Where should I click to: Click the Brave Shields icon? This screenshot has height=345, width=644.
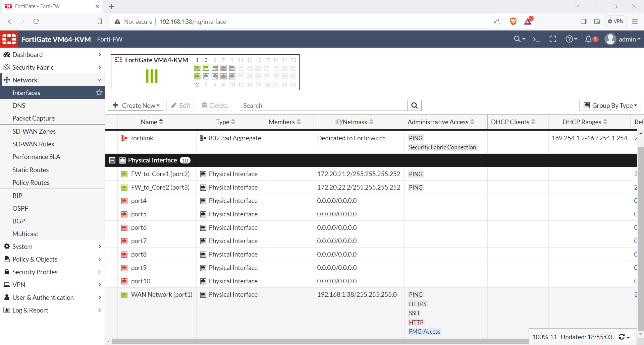513,21
